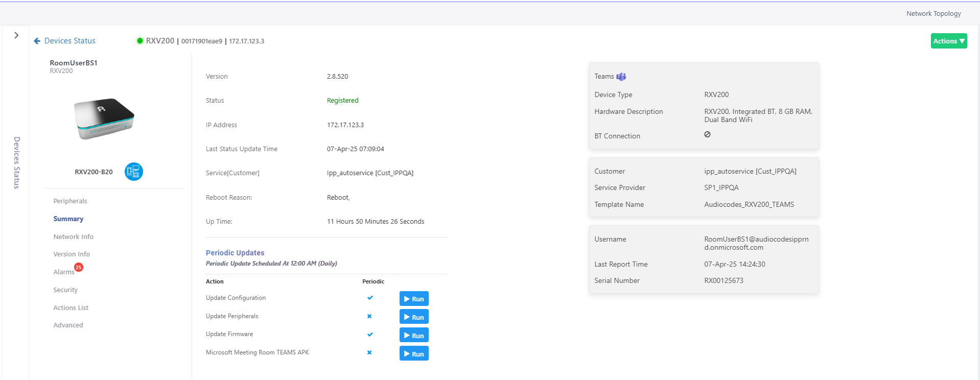Toggle periodic cross for Microsoft Meeting Room APK
Image resolution: width=980 pixels, height=380 pixels.
click(369, 352)
